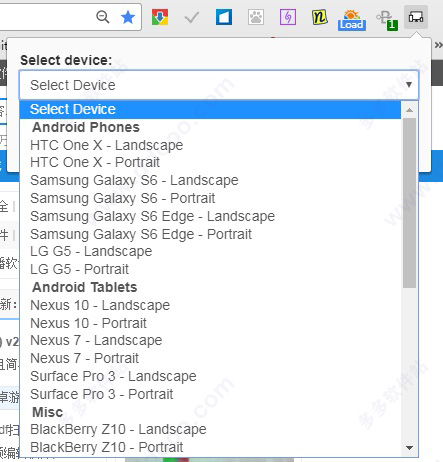Click the device list scroll up arrow

tap(410, 110)
